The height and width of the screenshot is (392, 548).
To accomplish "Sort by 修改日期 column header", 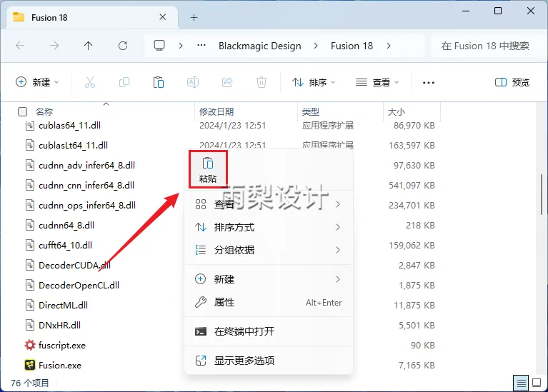I will tap(216, 112).
